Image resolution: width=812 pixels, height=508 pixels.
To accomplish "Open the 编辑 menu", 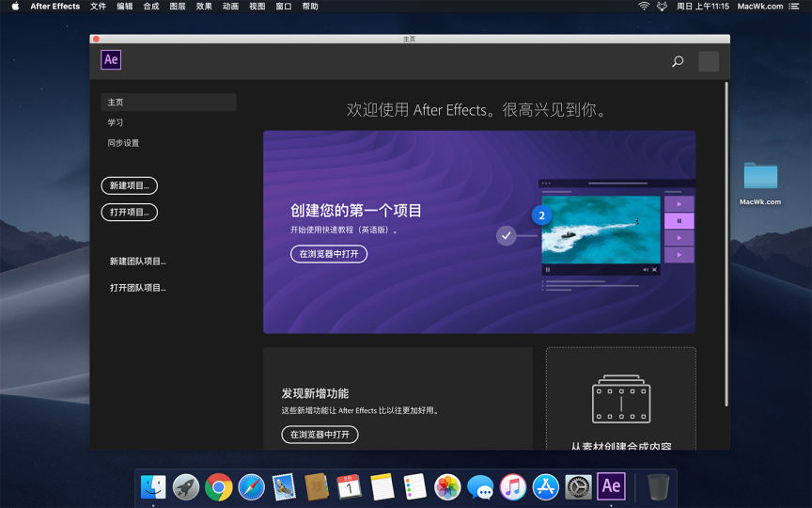I will pos(124,7).
